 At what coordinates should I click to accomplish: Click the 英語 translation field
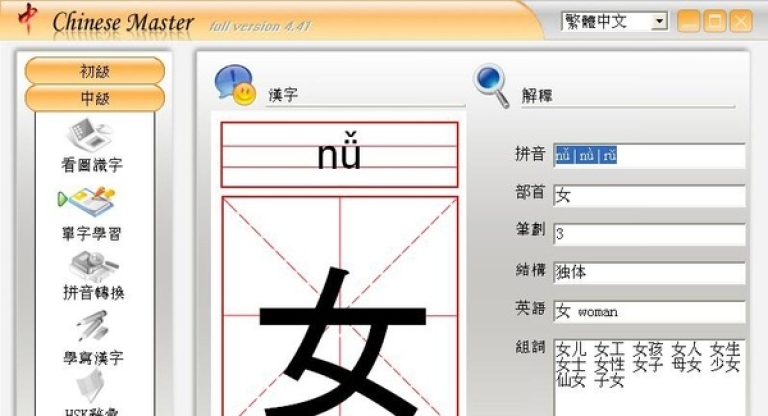(x=649, y=311)
